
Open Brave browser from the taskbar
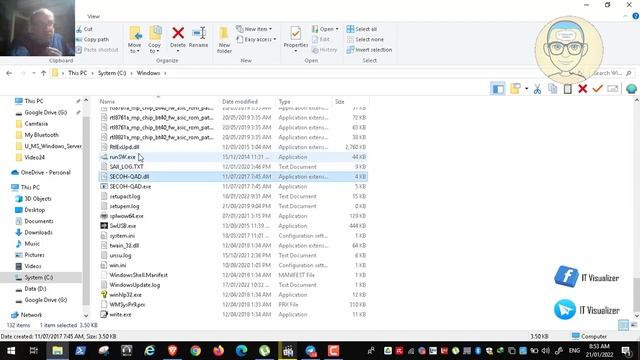[x=173, y=351]
